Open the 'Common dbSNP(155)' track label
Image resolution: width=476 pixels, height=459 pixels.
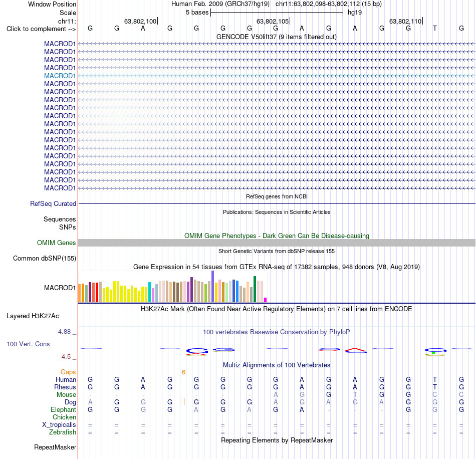click(44, 259)
